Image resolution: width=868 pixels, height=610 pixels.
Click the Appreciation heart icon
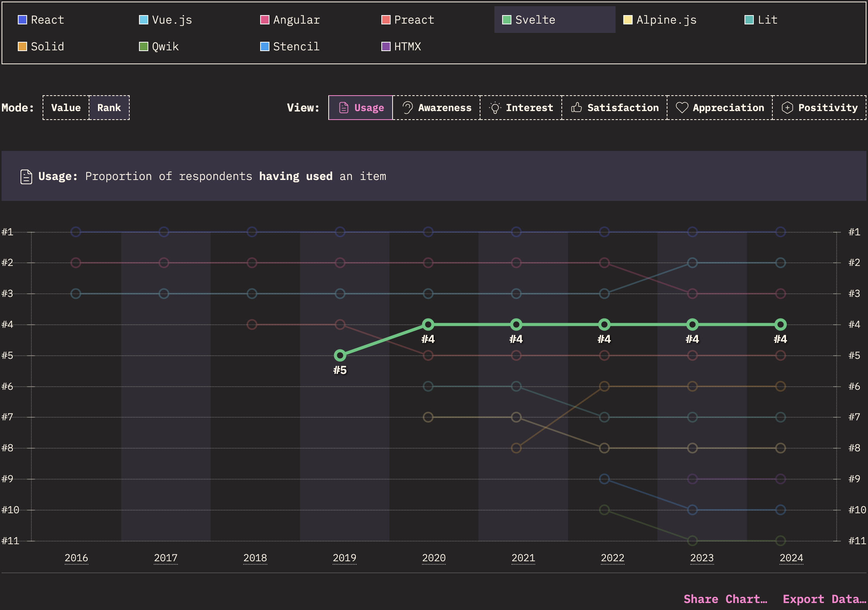pyautogui.click(x=682, y=108)
